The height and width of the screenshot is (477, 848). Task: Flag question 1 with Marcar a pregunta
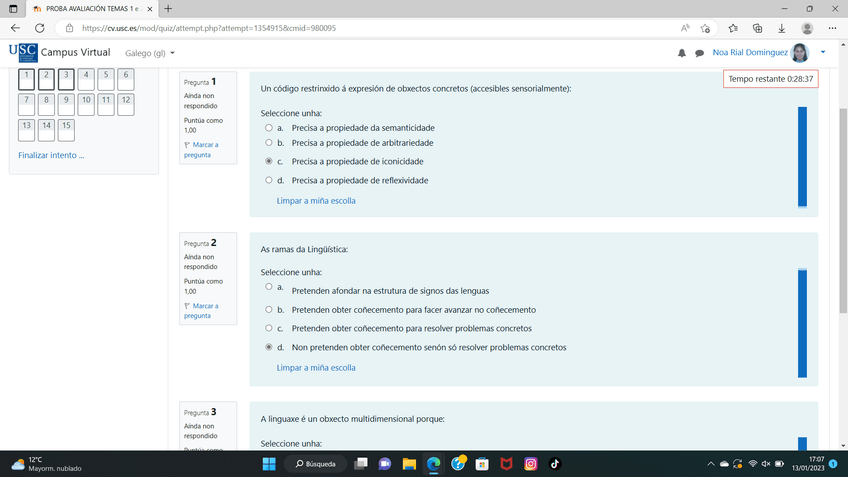pos(201,150)
